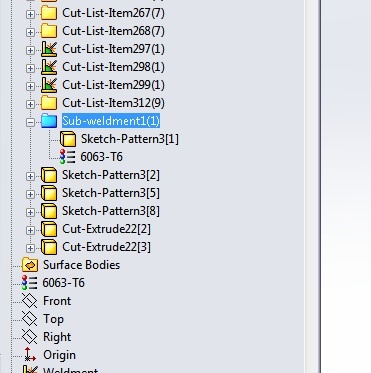Click solid body icon of Sketch-Pattern3[5]
Screen dimensions: 371x373
coord(49,193)
